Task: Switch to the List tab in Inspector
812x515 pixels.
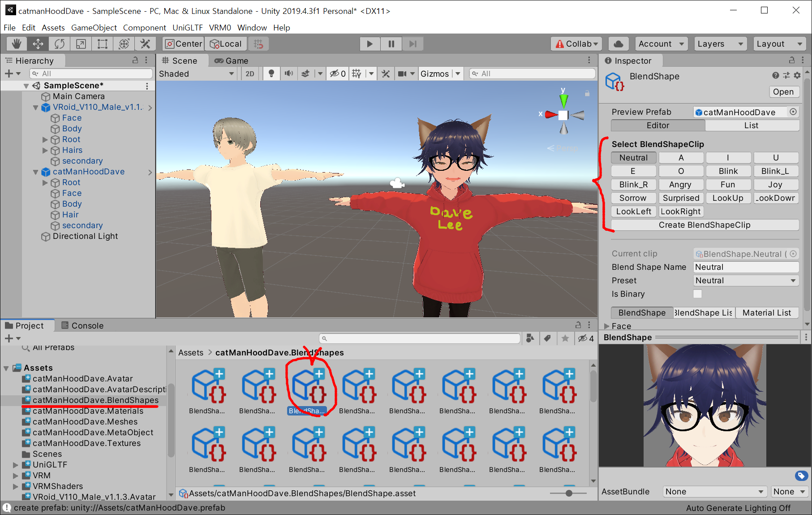Action: [x=752, y=126]
